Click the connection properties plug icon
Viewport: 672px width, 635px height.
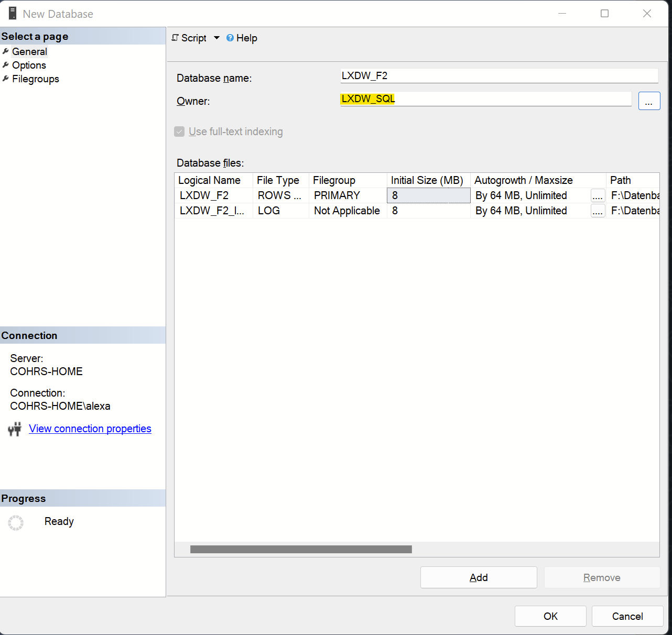coord(15,429)
